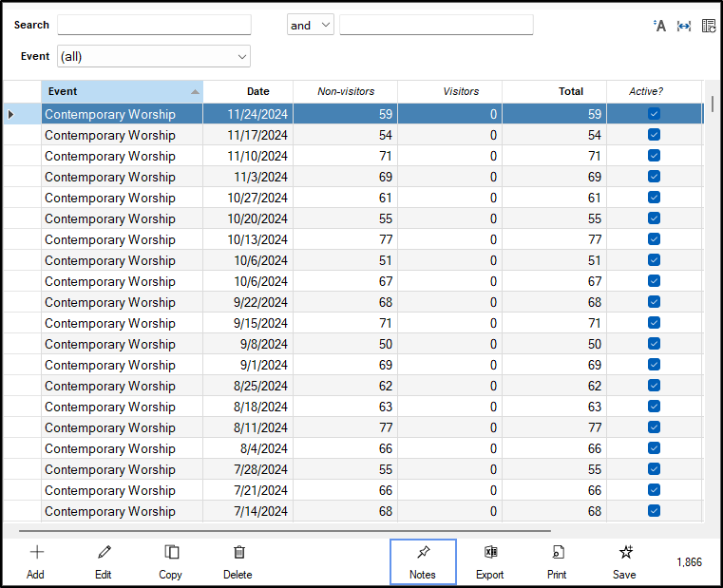The height and width of the screenshot is (588, 723).
Task: Click the Add record plus icon
Action: [36, 553]
